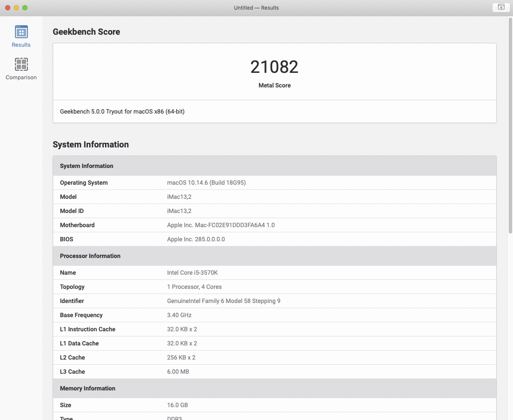Click the 21082 Metal score number

click(x=274, y=67)
